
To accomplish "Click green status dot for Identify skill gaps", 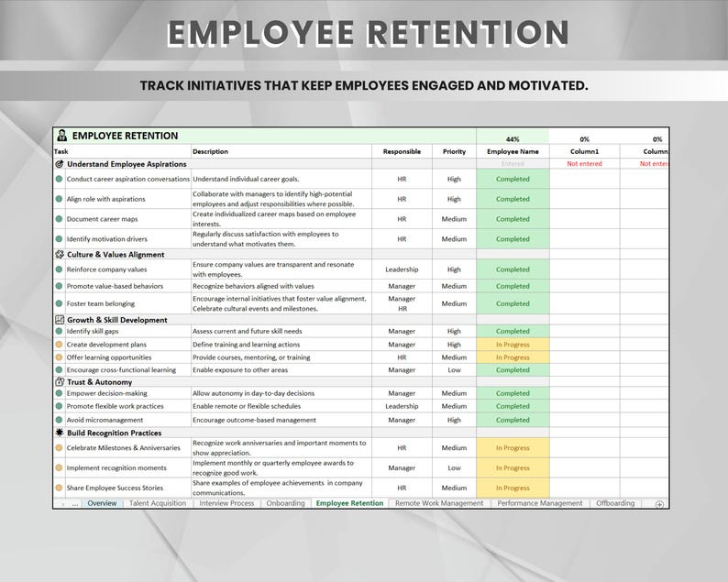I will (59, 331).
